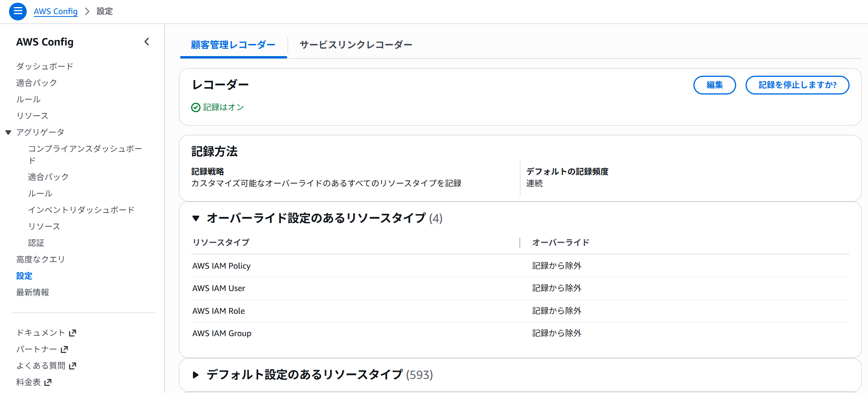Go to ダッシュボード in the sidebar
The image size is (868, 393).
click(45, 66)
